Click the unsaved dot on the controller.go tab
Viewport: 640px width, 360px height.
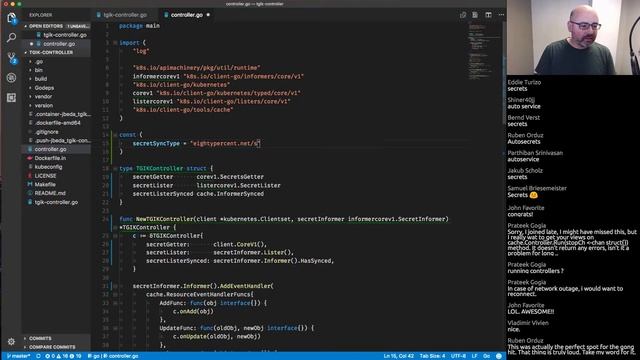208,15
